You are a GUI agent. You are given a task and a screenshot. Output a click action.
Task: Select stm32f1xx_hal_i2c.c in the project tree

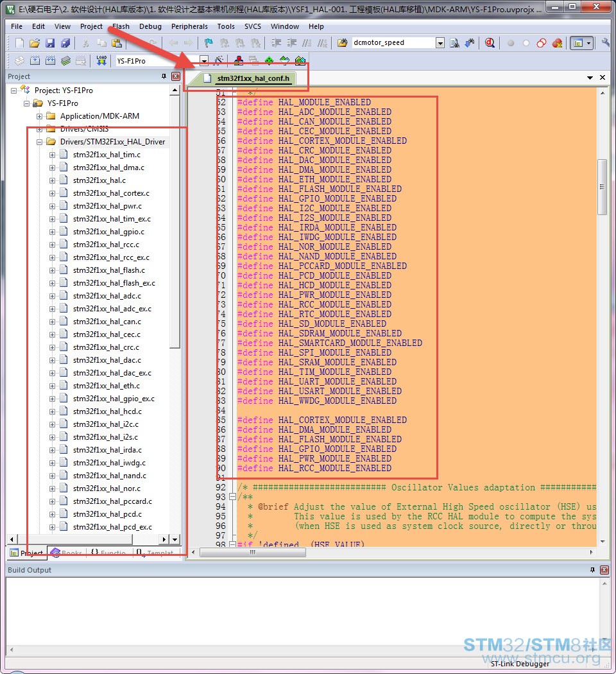click(x=106, y=425)
